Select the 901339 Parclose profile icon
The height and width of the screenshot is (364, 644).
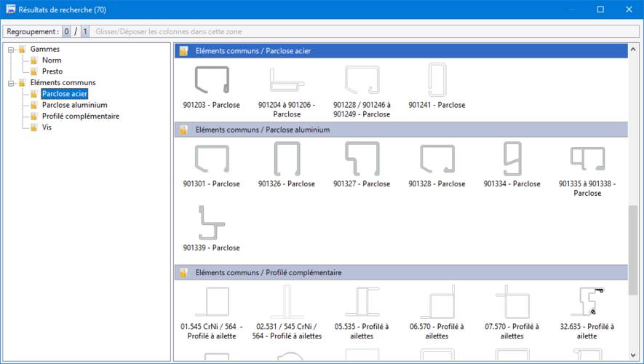click(x=211, y=223)
